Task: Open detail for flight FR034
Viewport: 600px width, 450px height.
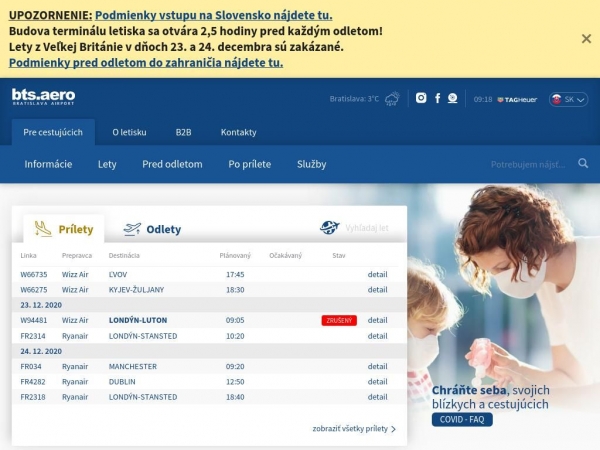Action: point(377,366)
